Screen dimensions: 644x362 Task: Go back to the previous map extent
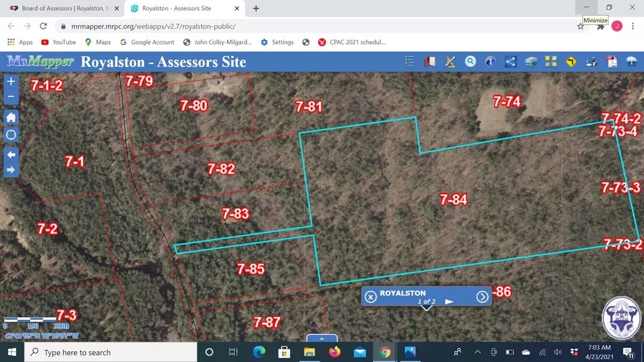pyautogui.click(x=10, y=154)
